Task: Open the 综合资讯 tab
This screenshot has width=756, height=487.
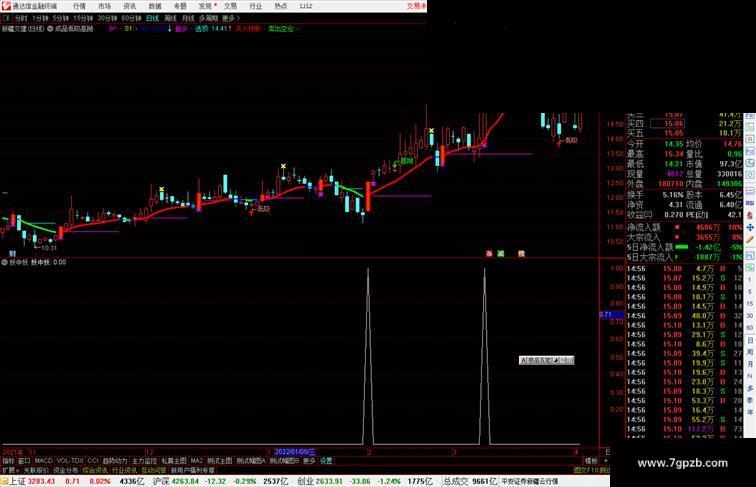Action: [x=95, y=470]
